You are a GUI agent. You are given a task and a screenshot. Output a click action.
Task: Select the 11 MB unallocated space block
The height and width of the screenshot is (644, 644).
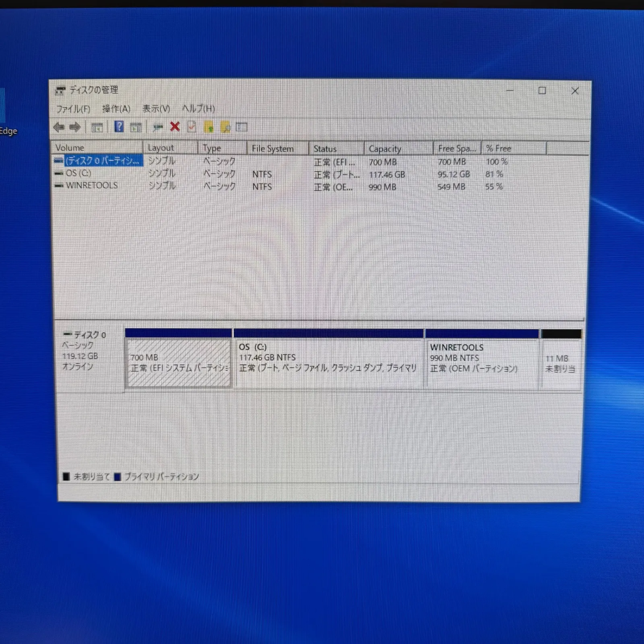[561, 363]
